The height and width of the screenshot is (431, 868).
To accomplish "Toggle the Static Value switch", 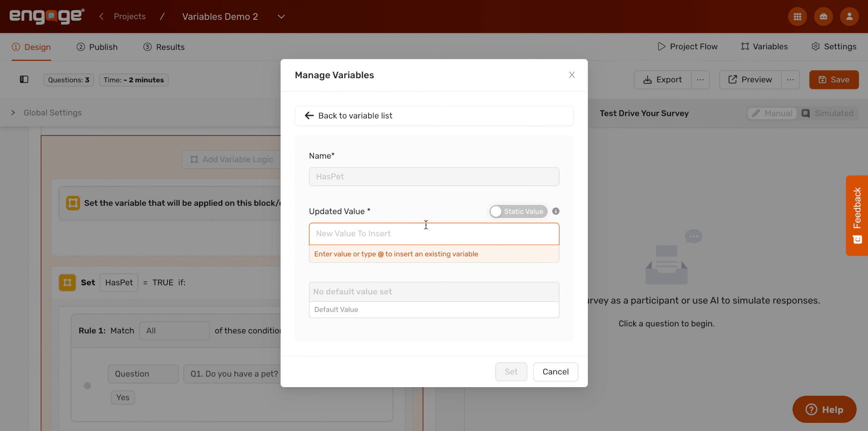I will click(x=518, y=211).
